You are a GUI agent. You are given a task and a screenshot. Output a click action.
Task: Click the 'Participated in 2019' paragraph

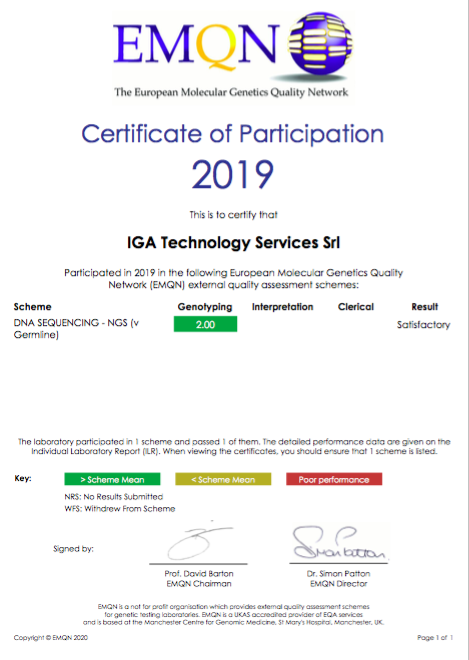pyautogui.click(x=233, y=279)
